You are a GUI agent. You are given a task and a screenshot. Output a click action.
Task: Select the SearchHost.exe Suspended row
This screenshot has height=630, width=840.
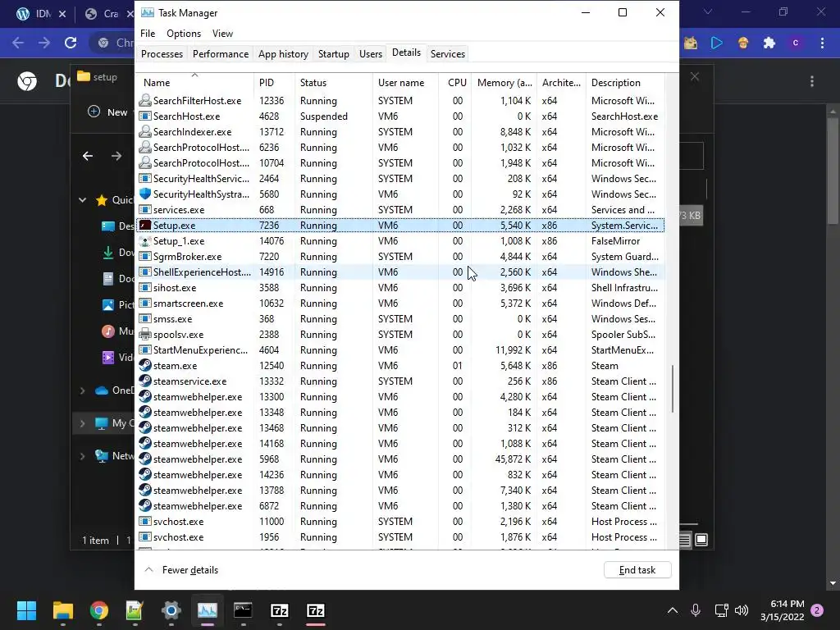[400, 116]
